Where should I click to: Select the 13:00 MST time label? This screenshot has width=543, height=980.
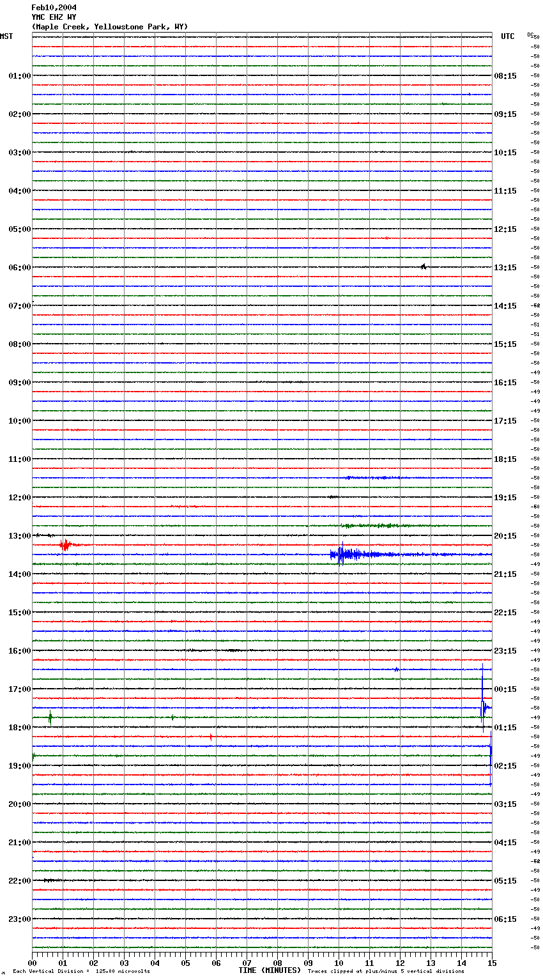(20, 536)
